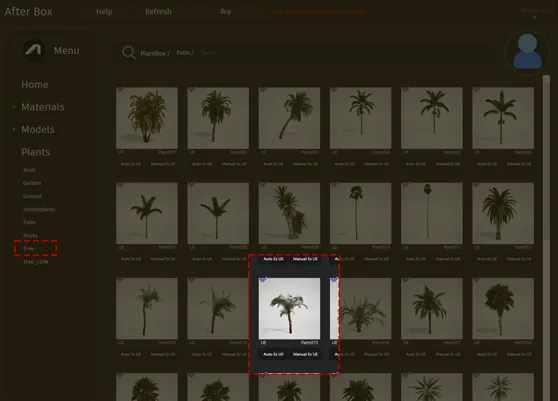This screenshot has width=558, height=401.
Task: Select the Palm003 leaning palm thumbnail
Action: [289, 118]
